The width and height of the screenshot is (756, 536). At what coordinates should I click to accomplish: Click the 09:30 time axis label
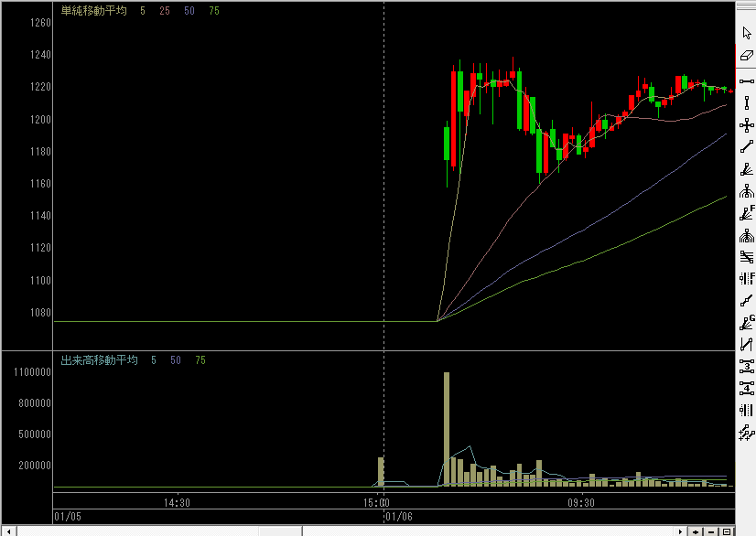581,503
